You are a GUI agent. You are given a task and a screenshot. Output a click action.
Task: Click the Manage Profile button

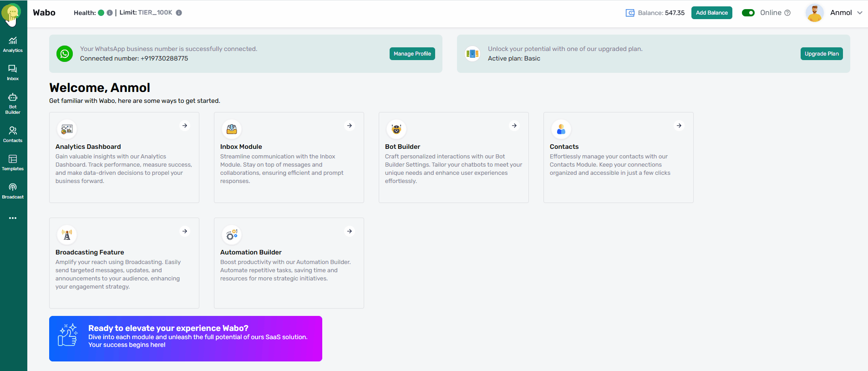412,54
